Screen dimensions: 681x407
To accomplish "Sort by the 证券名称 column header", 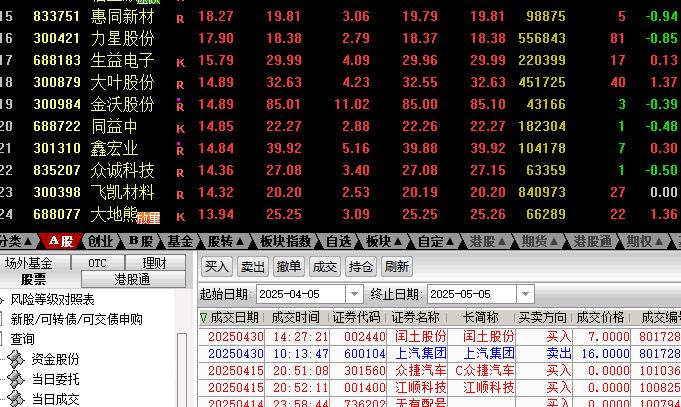I will coord(416,318).
